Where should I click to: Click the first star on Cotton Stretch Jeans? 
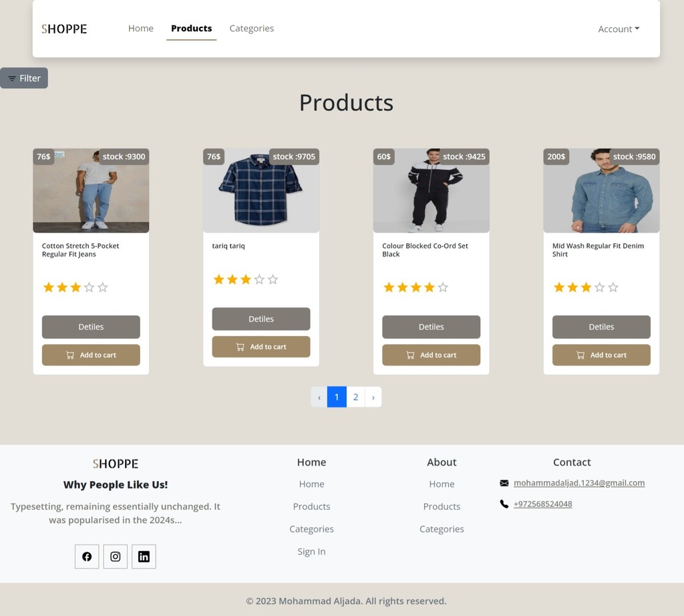point(48,287)
